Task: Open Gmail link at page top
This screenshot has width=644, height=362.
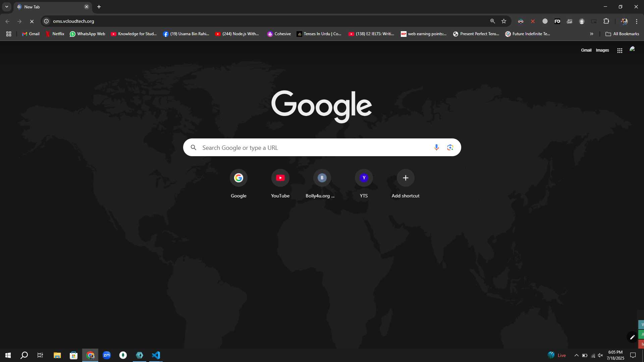Action: coord(586,50)
